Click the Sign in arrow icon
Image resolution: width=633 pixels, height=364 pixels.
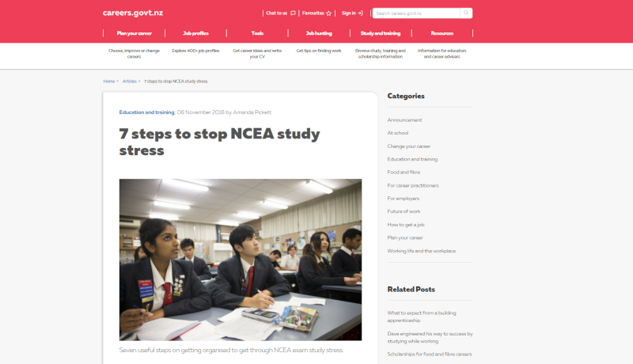(x=360, y=13)
